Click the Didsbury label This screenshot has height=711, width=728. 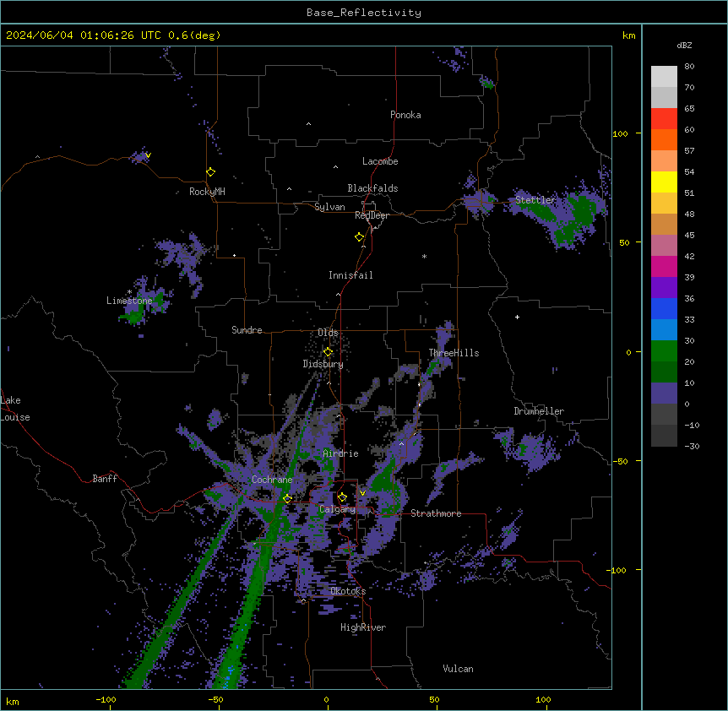(x=323, y=364)
